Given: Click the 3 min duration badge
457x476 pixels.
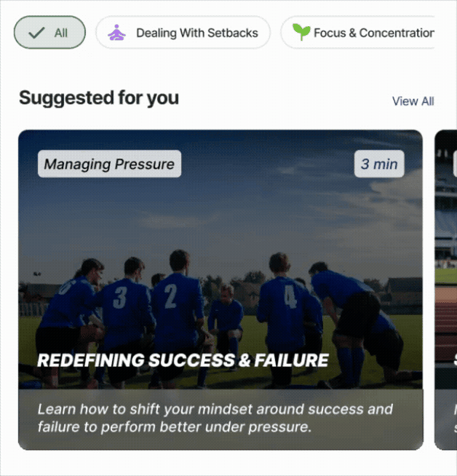Looking at the screenshot, I should (379, 164).
